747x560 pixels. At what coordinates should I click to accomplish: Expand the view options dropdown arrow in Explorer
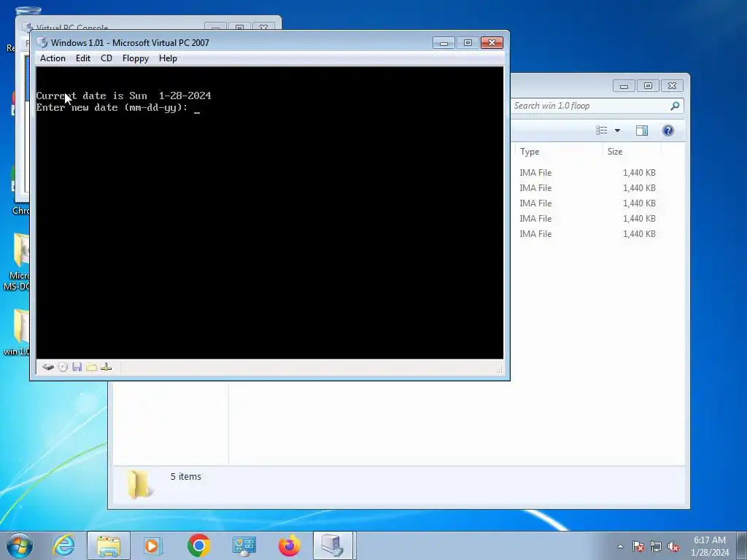click(617, 131)
